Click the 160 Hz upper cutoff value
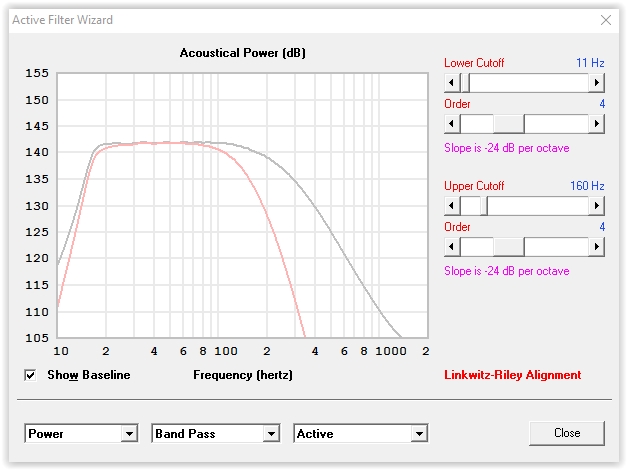 tap(587, 186)
